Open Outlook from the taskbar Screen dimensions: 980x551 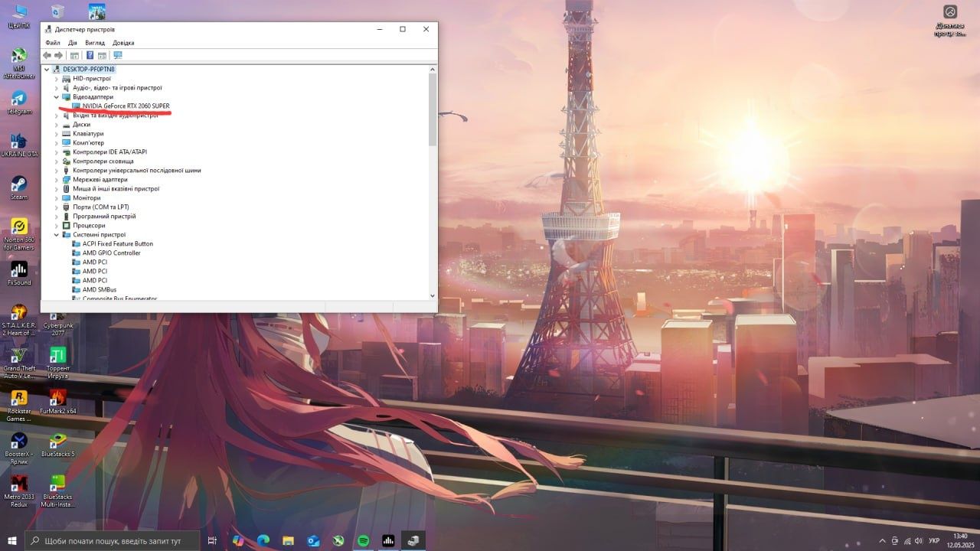pos(313,540)
